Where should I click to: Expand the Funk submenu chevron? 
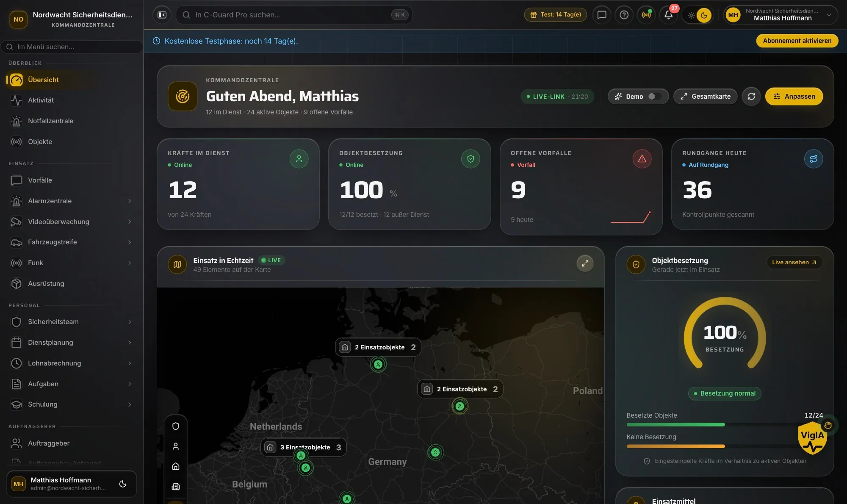pos(130,263)
